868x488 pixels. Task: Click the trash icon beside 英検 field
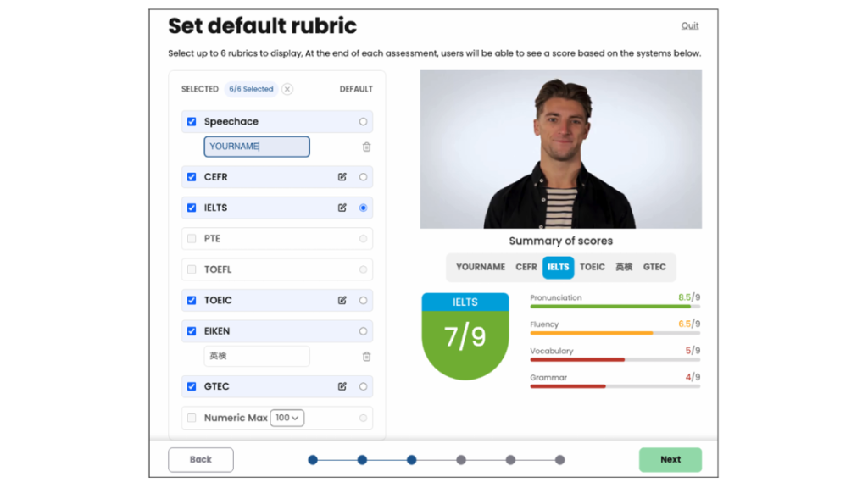click(x=366, y=357)
